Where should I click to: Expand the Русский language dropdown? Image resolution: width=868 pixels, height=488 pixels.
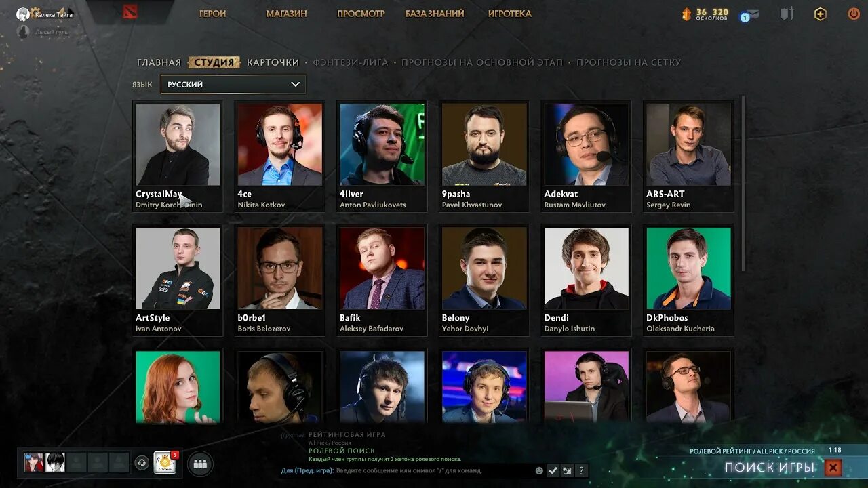coord(233,84)
